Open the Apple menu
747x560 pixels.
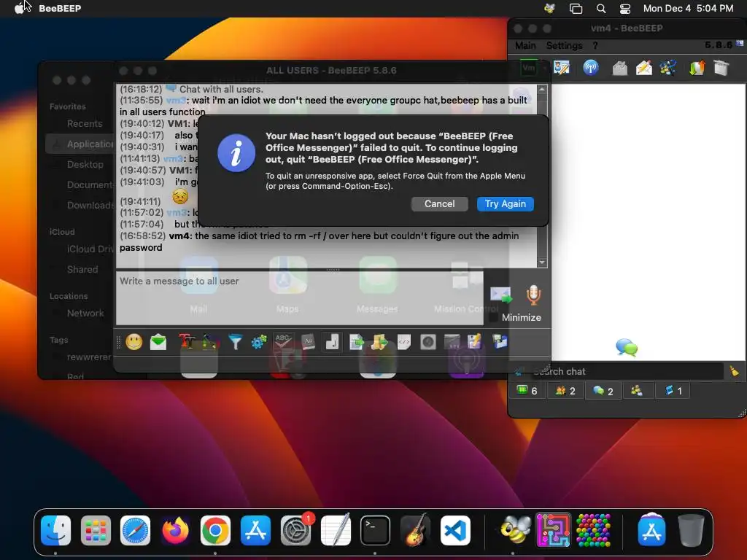[x=20, y=8]
